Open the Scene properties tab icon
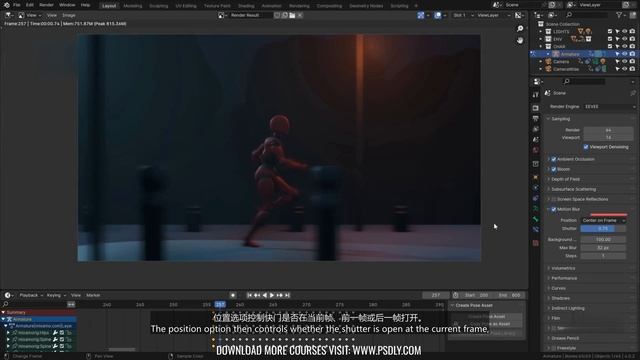The width and height of the screenshot is (640, 360). pyautogui.click(x=536, y=140)
